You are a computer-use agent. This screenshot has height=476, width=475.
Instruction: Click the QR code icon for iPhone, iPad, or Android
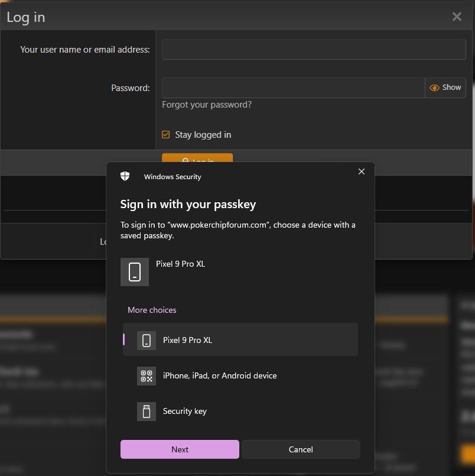click(147, 376)
